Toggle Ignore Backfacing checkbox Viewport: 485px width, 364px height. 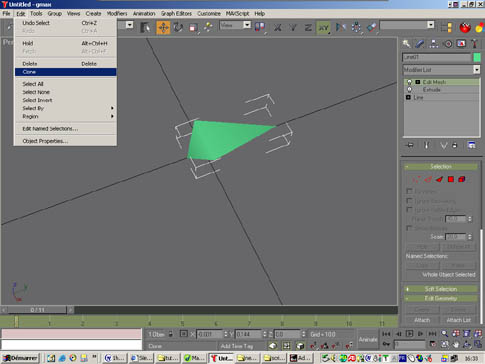point(409,201)
